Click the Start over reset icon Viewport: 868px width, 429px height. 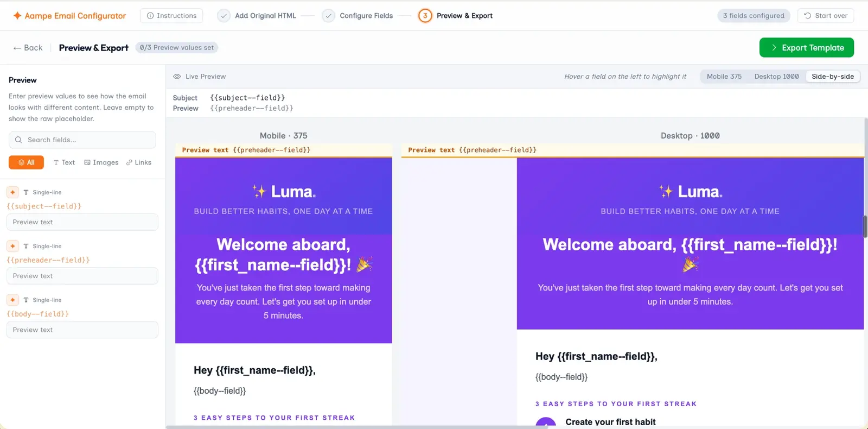[808, 16]
